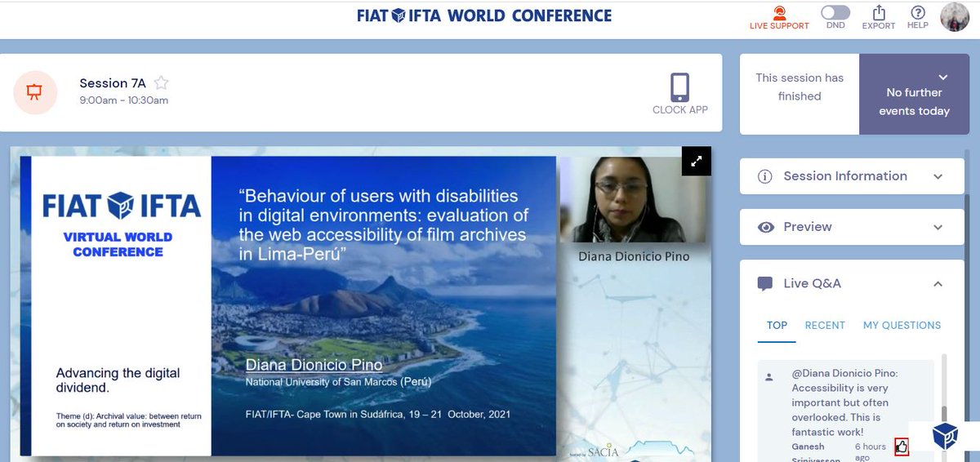Open Live Support chat
Screen dimensions: 980x462
[779, 17]
